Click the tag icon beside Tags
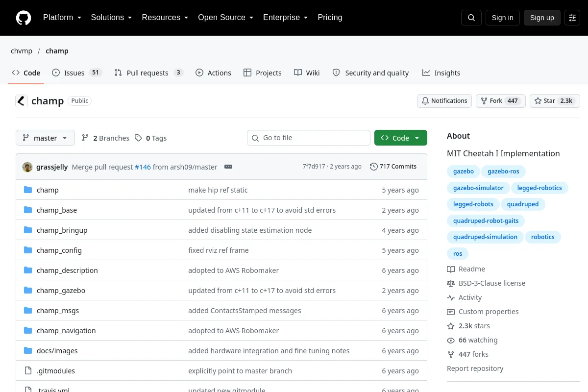This screenshot has width=588, height=392. point(139,138)
